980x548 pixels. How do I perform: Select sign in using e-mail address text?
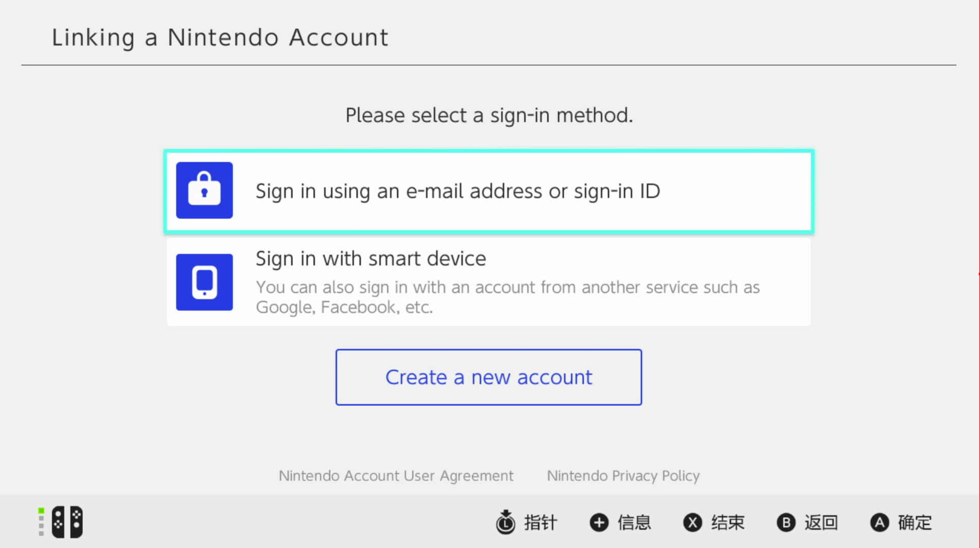pos(458,191)
